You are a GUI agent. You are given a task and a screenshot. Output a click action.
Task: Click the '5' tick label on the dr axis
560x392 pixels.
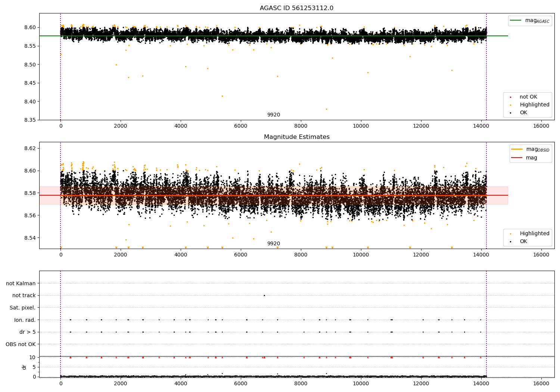[34, 367]
